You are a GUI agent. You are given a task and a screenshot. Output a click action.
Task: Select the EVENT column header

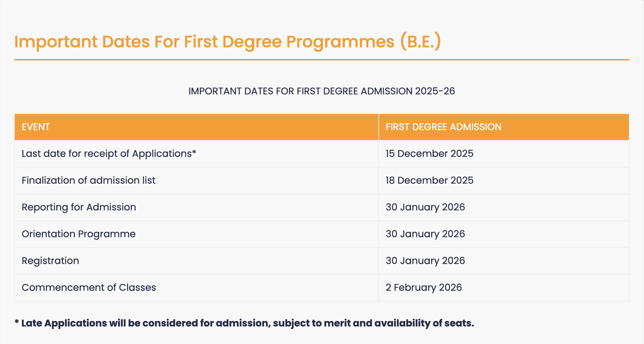coord(196,127)
